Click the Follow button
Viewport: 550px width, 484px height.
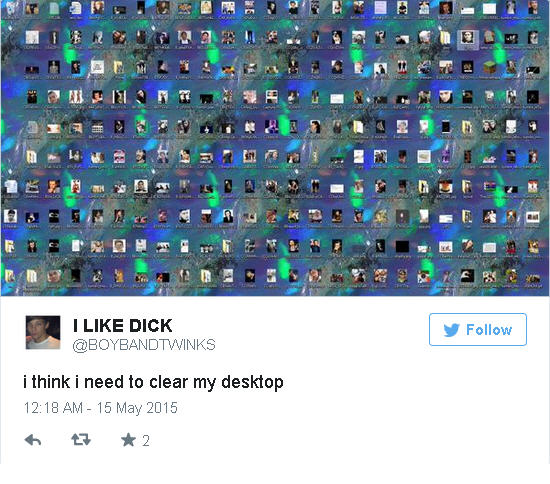coord(478,329)
